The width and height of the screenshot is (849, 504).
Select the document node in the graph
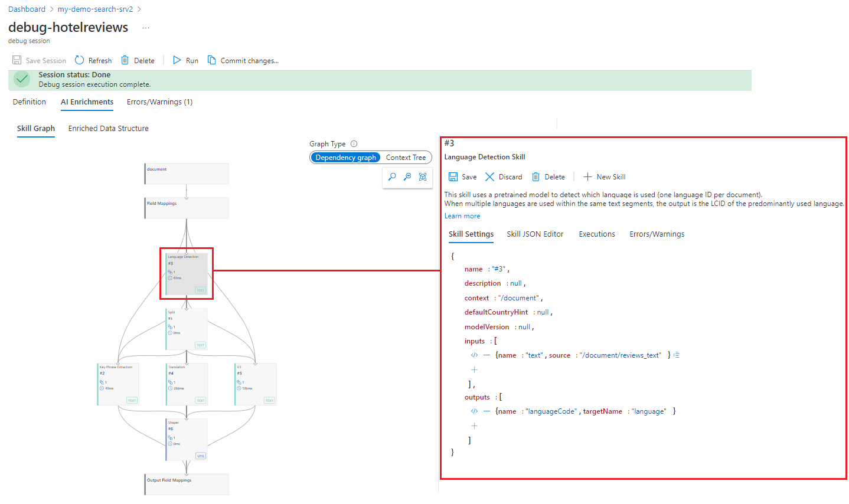pos(187,174)
